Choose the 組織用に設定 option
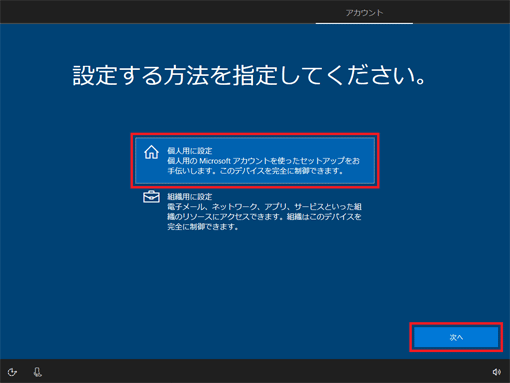This screenshot has width=510, height=383. (255, 211)
